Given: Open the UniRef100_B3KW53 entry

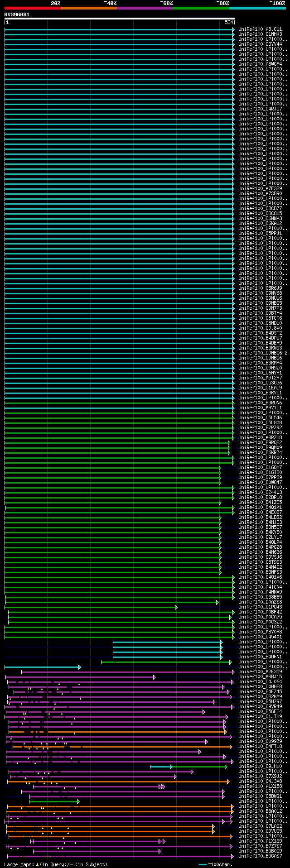Looking at the screenshot, I should pos(260,348).
